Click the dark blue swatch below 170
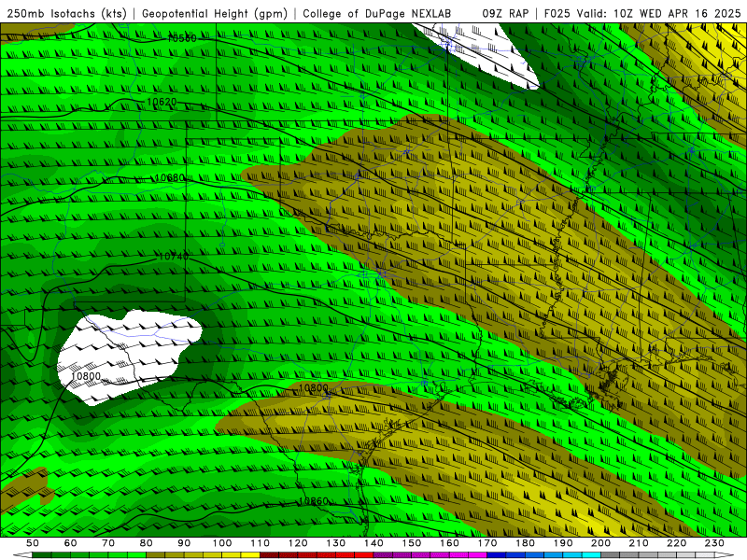The height and width of the screenshot is (560, 747). [x=497, y=555]
